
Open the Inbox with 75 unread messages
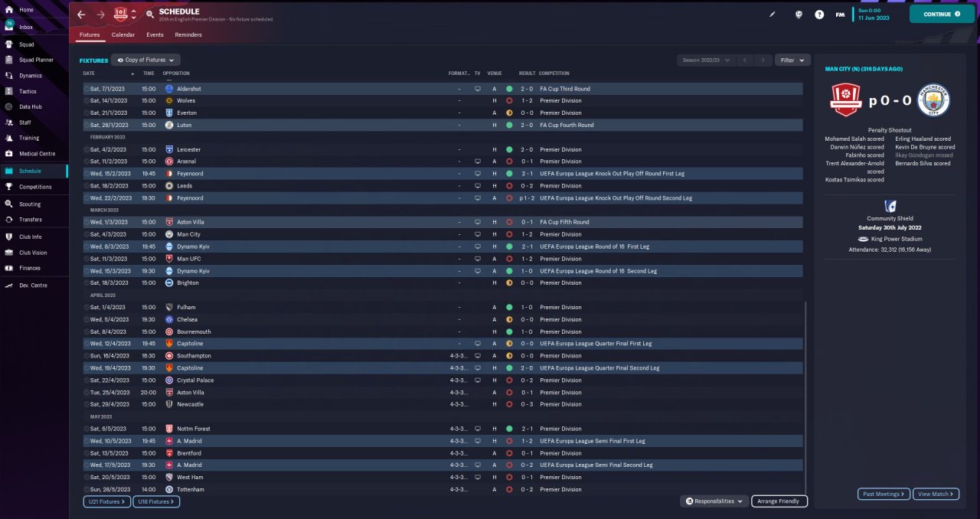click(x=26, y=27)
